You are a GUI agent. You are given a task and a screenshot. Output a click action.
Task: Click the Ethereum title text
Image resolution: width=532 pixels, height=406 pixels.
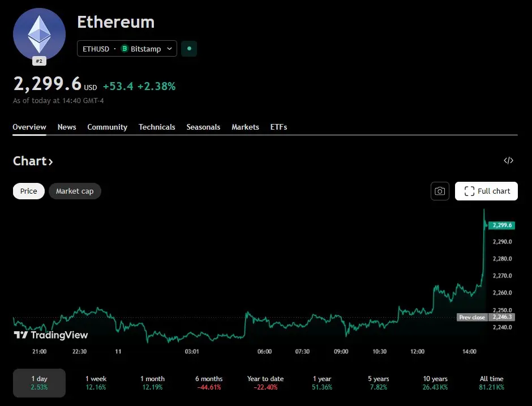click(x=115, y=22)
